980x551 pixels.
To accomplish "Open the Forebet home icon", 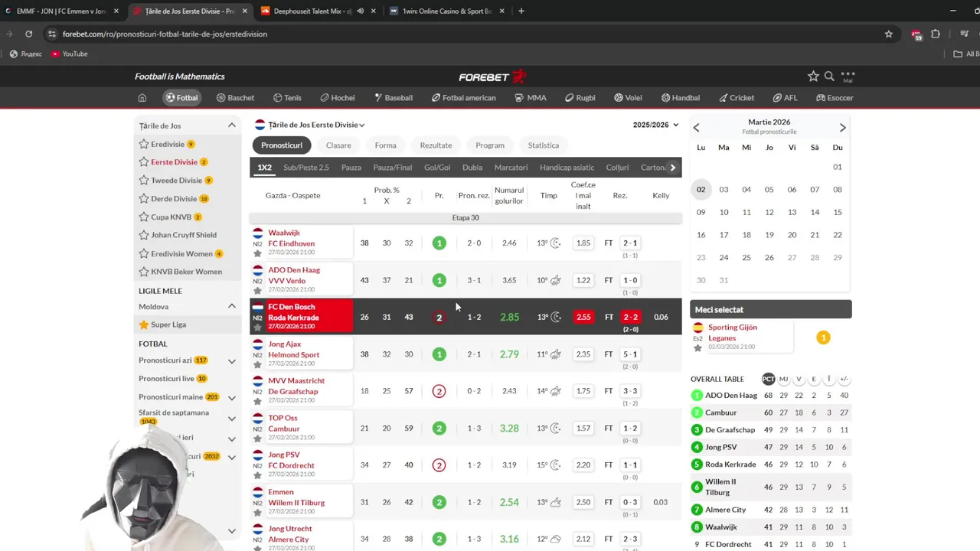I will tap(142, 98).
